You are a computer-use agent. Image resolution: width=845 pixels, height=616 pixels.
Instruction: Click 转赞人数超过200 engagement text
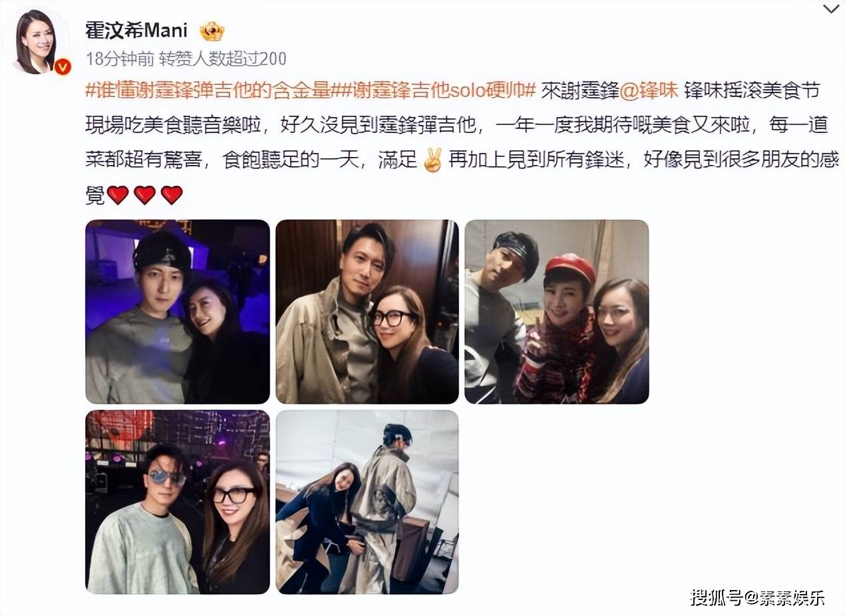pos(222,59)
